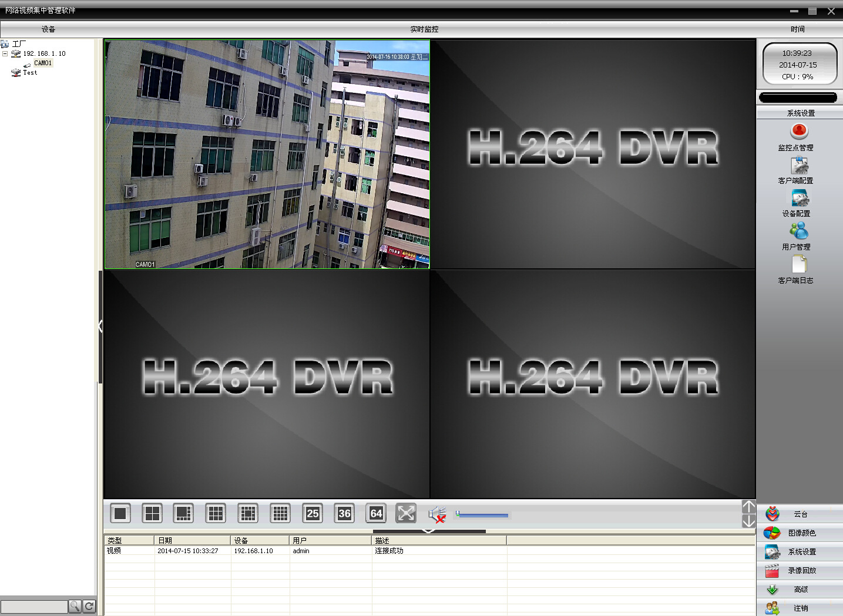843x616 pixels.
Task: Click the 设备 panel header
Action: pos(48,29)
